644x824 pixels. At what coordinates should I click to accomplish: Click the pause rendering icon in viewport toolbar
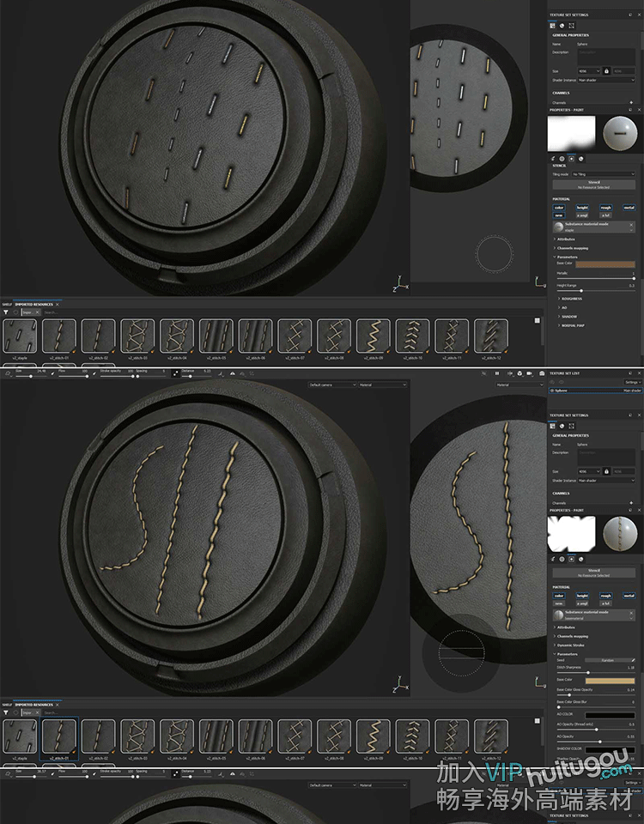pyautogui.click(x=497, y=373)
